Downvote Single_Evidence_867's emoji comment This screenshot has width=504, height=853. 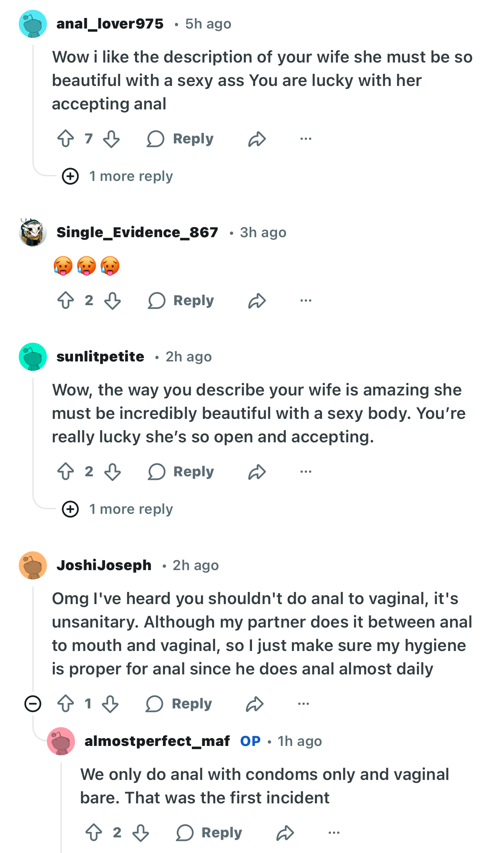pyautogui.click(x=113, y=301)
